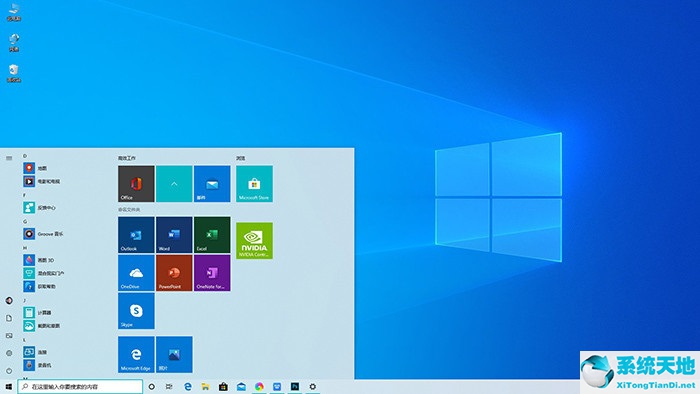This screenshot has height=394, width=700.
Task: Launch the Skype tile
Action: pos(136,311)
